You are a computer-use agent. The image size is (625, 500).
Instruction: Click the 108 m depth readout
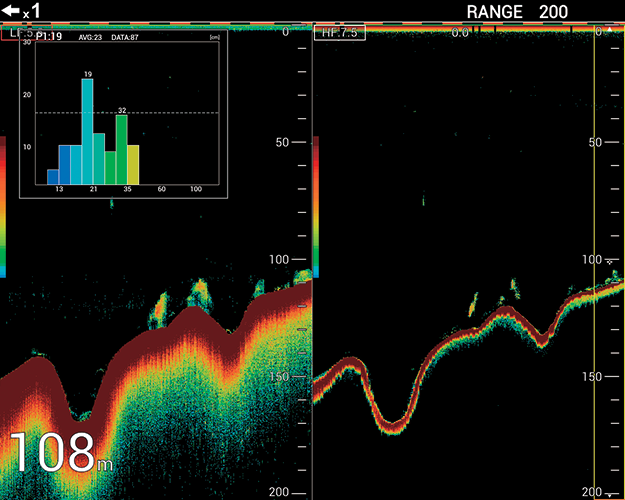pos(62,453)
